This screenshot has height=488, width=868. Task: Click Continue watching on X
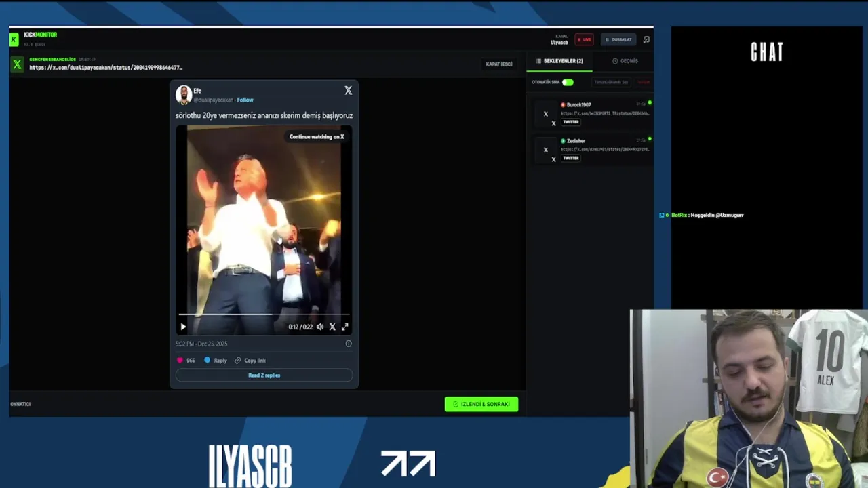[317, 137]
